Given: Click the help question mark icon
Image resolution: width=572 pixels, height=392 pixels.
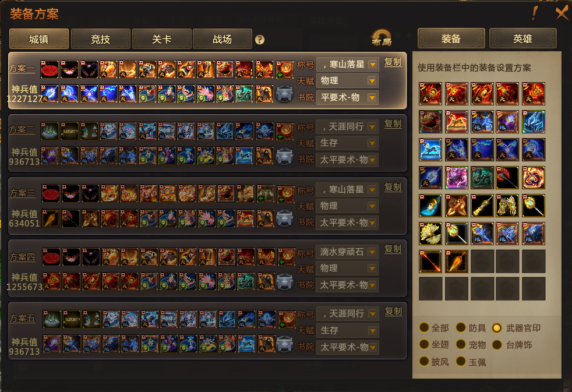Looking at the screenshot, I should click(259, 40).
